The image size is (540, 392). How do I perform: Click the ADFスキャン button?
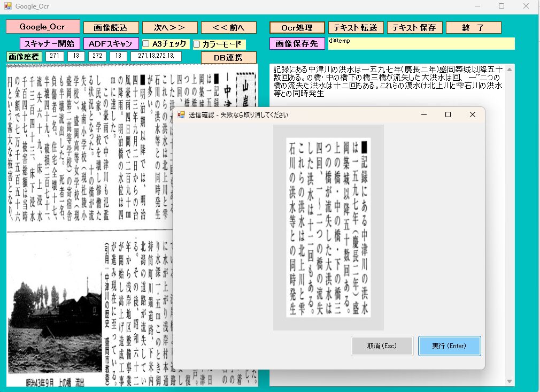pos(111,43)
